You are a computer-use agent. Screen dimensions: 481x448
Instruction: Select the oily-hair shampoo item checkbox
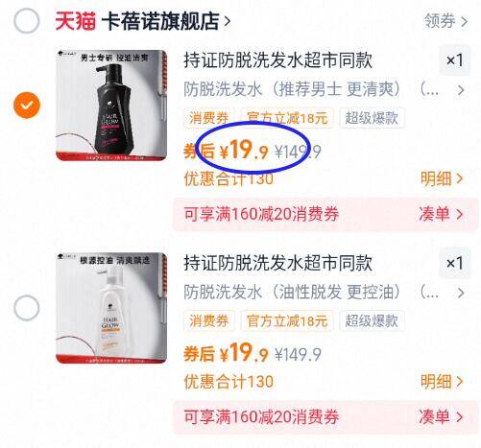[27, 308]
